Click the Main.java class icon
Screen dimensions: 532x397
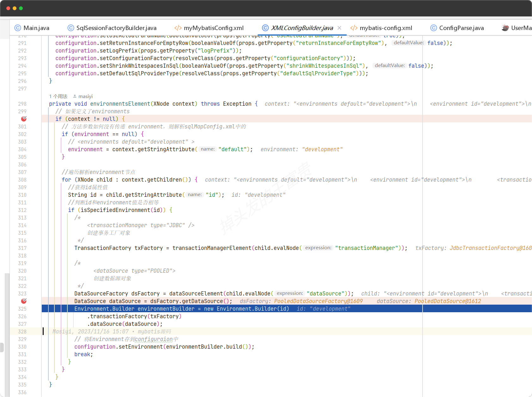(x=18, y=28)
